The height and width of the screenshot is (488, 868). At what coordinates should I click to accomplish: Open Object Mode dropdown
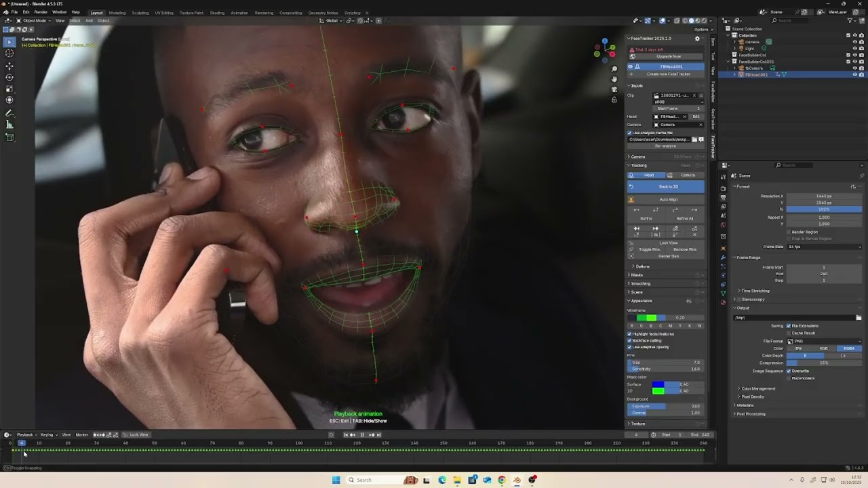pos(34,20)
